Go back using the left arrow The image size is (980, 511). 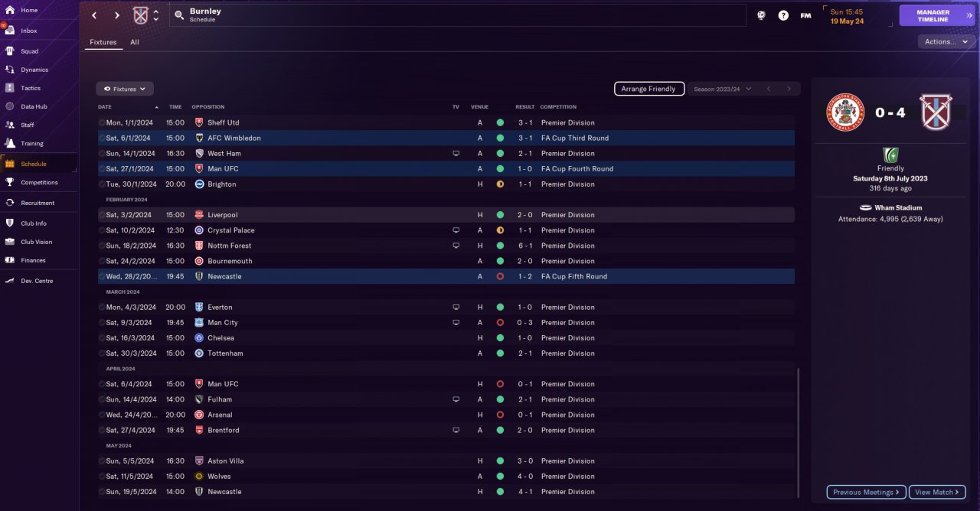click(94, 15)
